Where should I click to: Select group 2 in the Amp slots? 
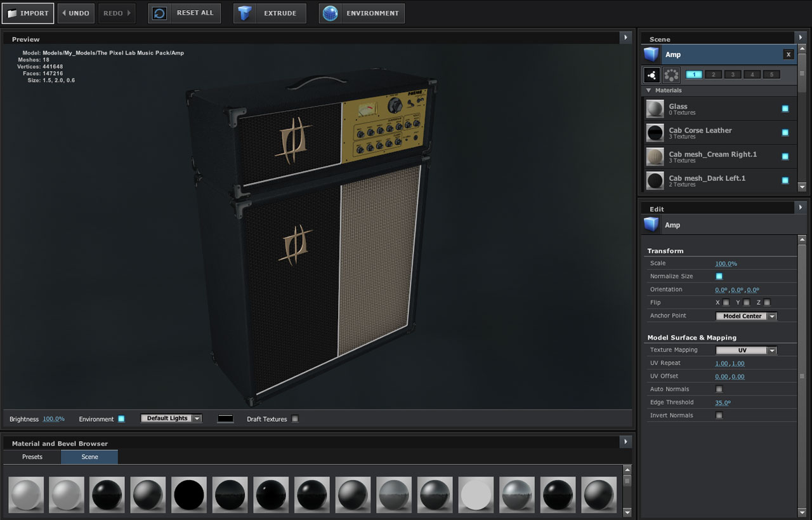click(x=713, y=74)
